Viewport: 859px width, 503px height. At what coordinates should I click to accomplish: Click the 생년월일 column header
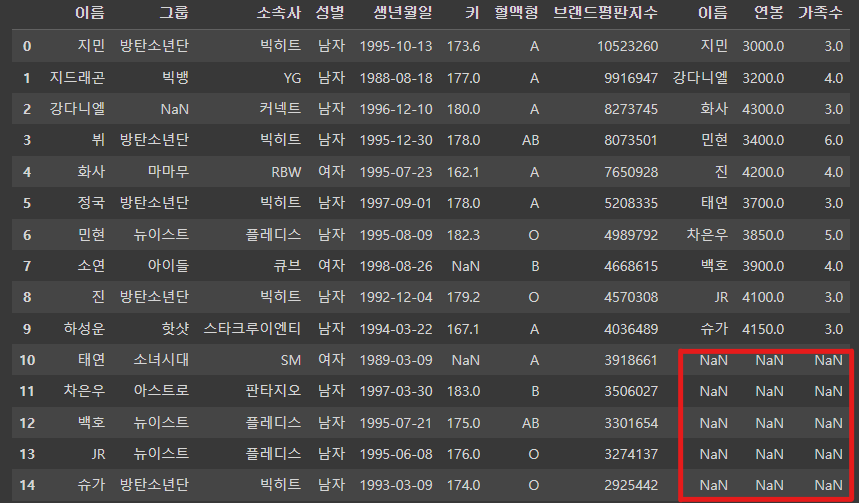pyautogui.click(x=403, y=13)
